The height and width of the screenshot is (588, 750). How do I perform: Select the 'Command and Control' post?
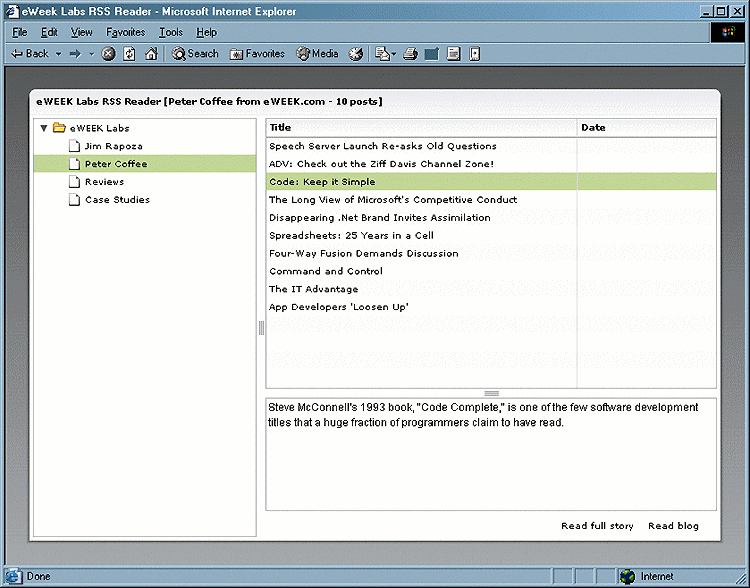point(491,271)
